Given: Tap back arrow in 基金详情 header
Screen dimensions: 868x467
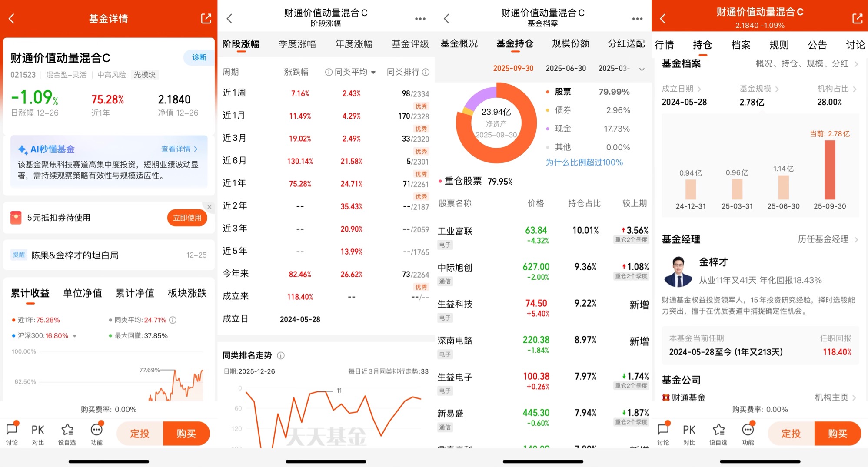Looking at the screenshot, I should coord(12,19).
